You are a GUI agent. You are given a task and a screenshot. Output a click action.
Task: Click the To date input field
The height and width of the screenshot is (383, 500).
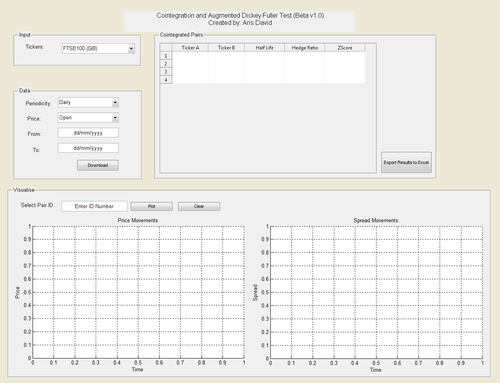pyautogui.click(x=88, y=148)
